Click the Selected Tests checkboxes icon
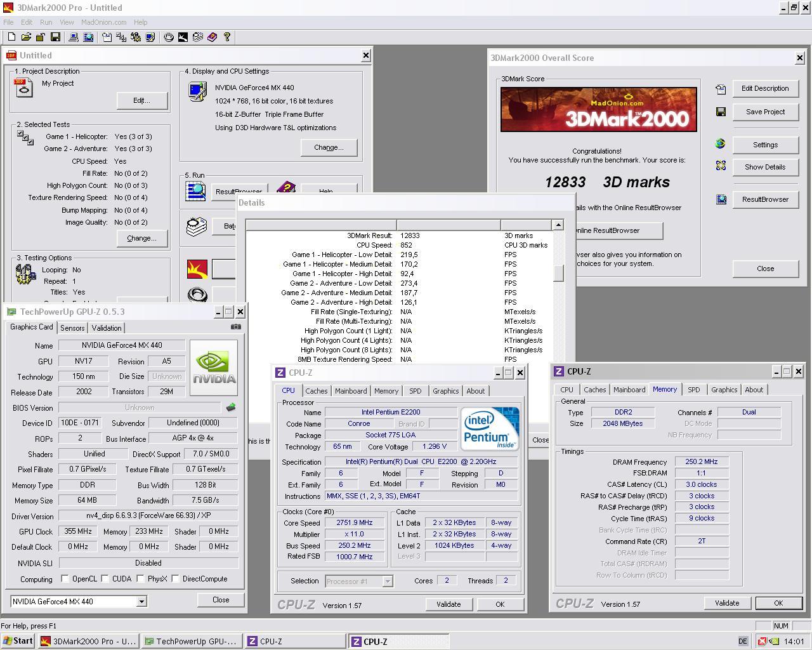The image size is (812, 650). (x=25, y=138)
